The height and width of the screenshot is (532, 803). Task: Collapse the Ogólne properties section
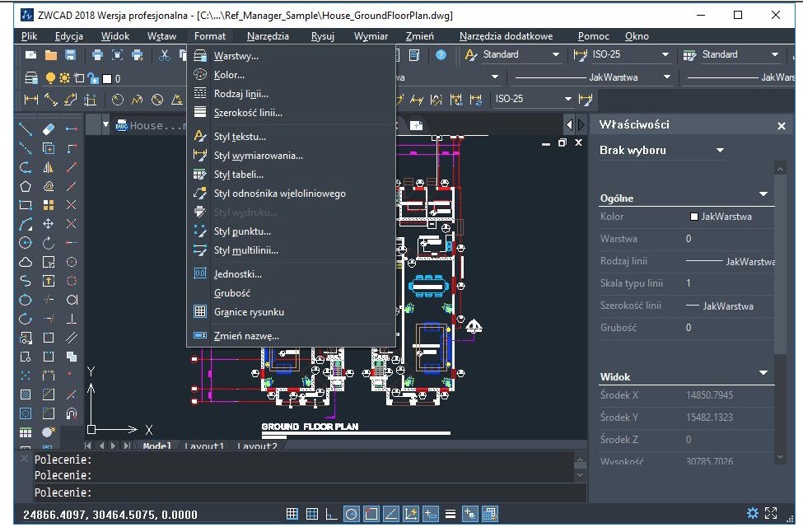point(763,194)
